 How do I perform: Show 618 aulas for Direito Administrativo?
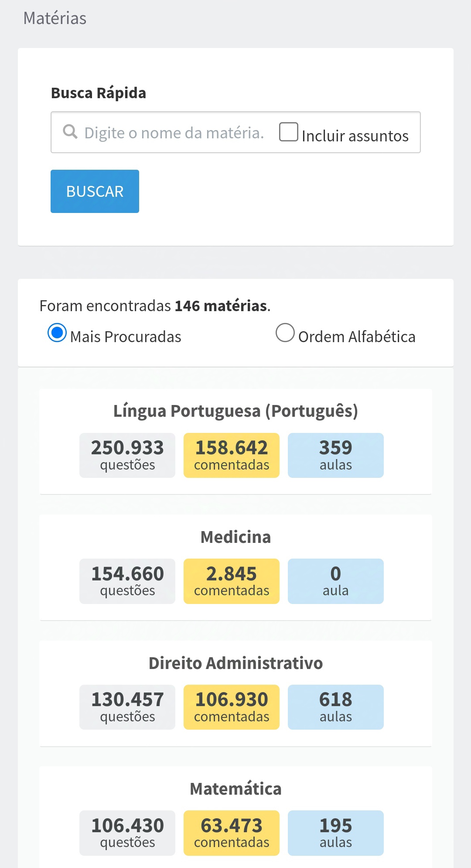pos(335,707)
